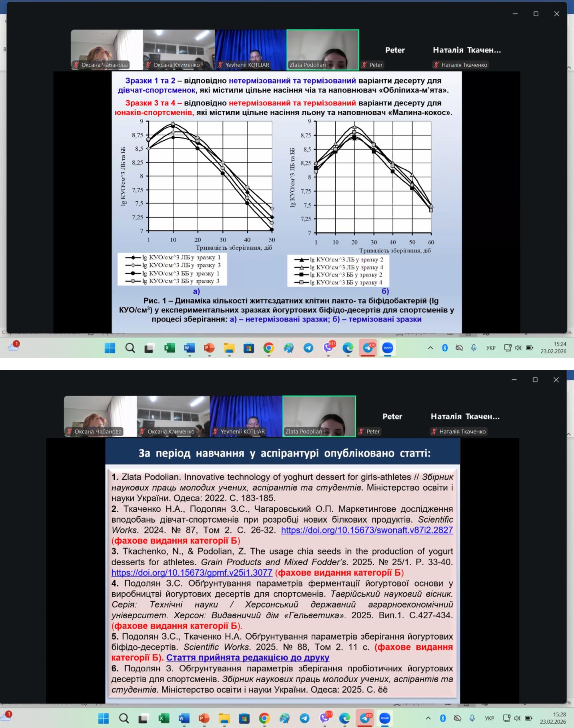Toggle Bluetooth icon in the 15:24 system tray
574x728 pixels.
pos(445,348)
